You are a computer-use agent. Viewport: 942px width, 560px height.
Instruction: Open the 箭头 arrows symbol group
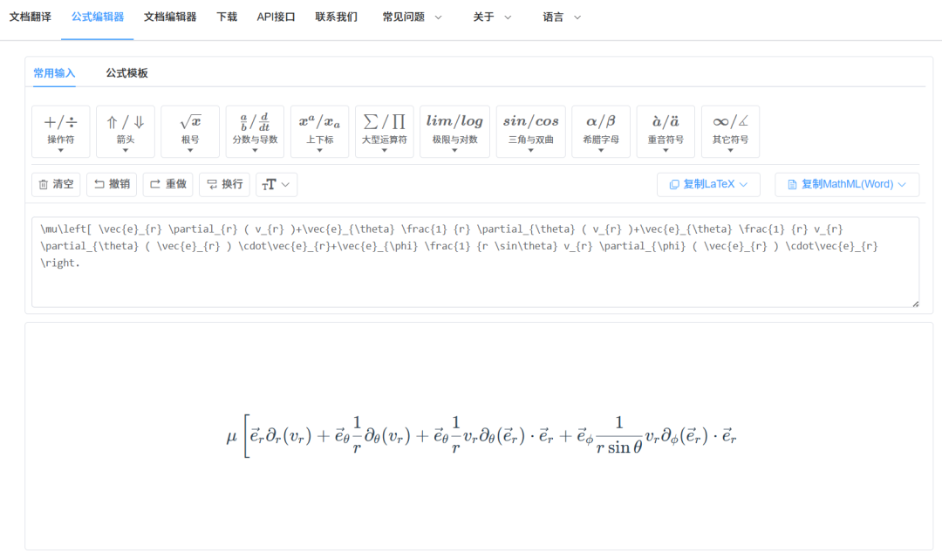click(126, 132)
